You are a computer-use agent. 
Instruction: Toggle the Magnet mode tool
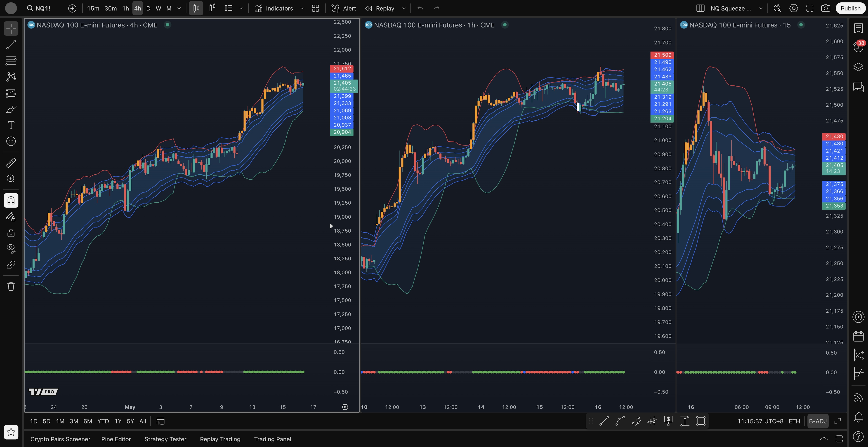point(11,201)
